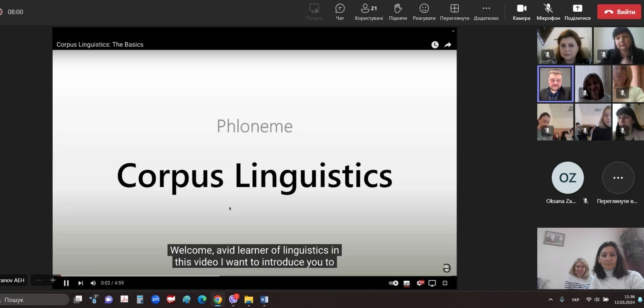Expand hidden system tray icons chevron

(x=550, y=300)
